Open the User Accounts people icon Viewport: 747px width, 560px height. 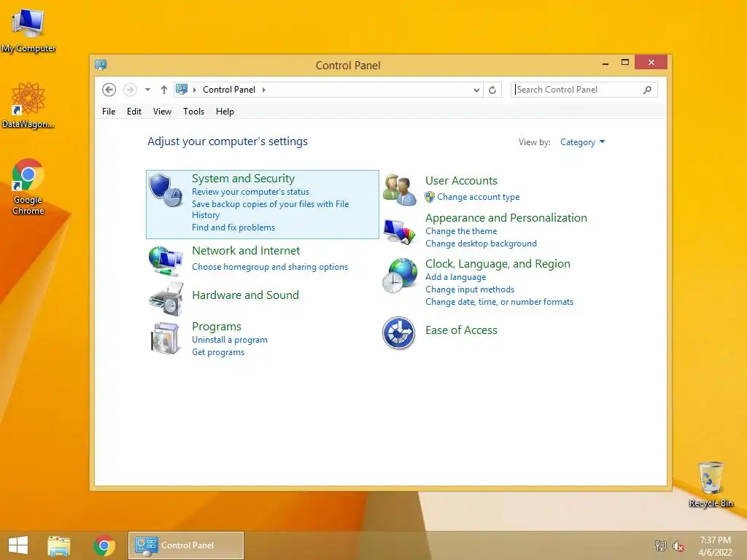399,190
